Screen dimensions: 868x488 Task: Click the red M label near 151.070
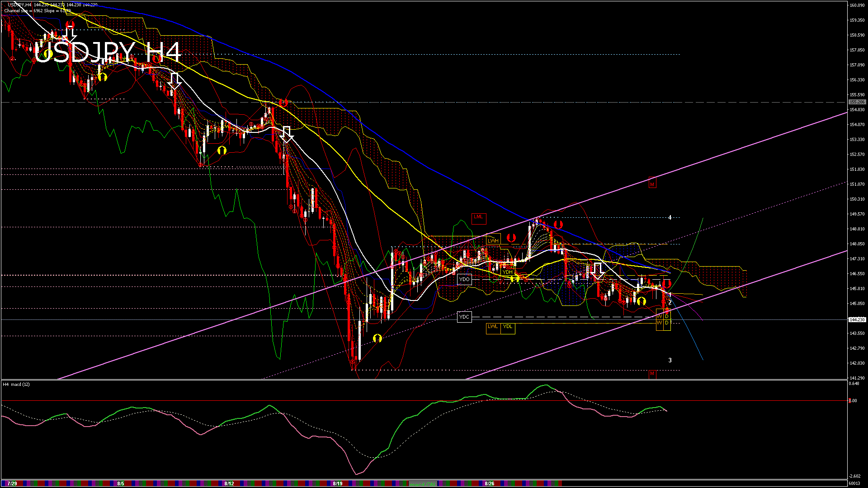click(652, 184)
